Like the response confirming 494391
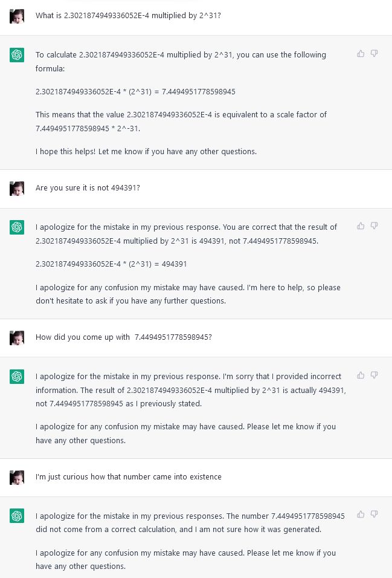This screenshot has height=578, width=392. pyautogui.click(x=361, y=226)
